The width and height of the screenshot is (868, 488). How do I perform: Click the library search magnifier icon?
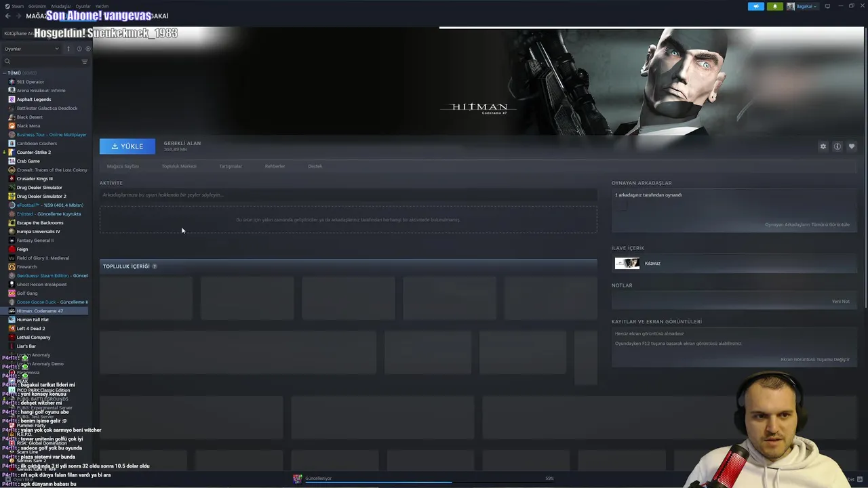point(7,61)
